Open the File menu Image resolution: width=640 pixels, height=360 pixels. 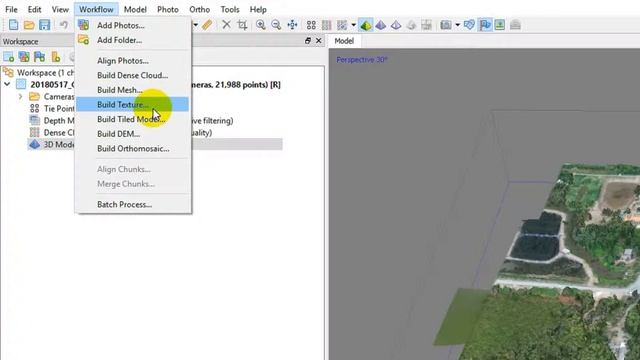11,9
